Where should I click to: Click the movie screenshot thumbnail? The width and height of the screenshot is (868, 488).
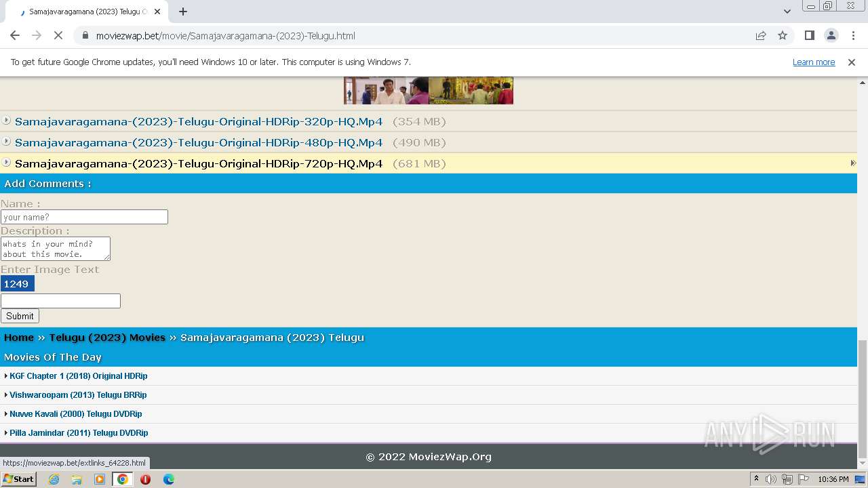tap(429, 90)
